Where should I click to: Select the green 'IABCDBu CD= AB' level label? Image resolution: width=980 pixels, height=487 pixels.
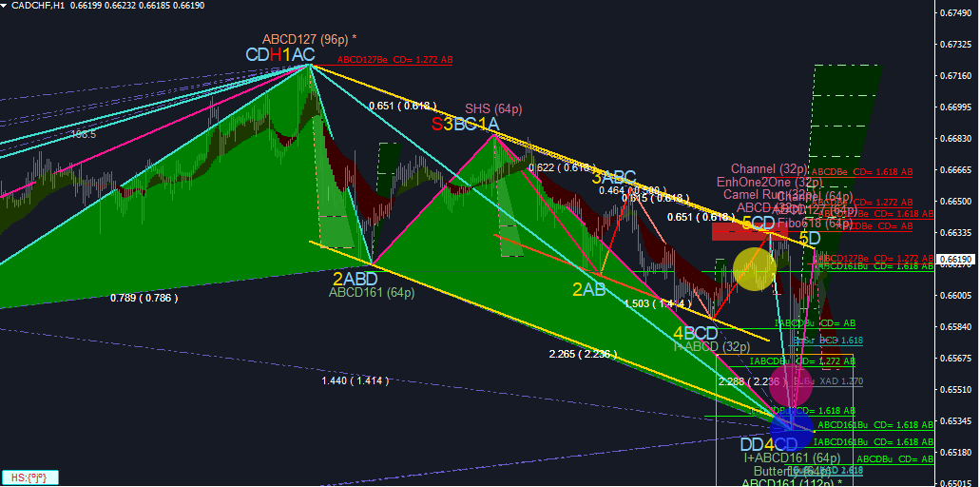point(815,323)
